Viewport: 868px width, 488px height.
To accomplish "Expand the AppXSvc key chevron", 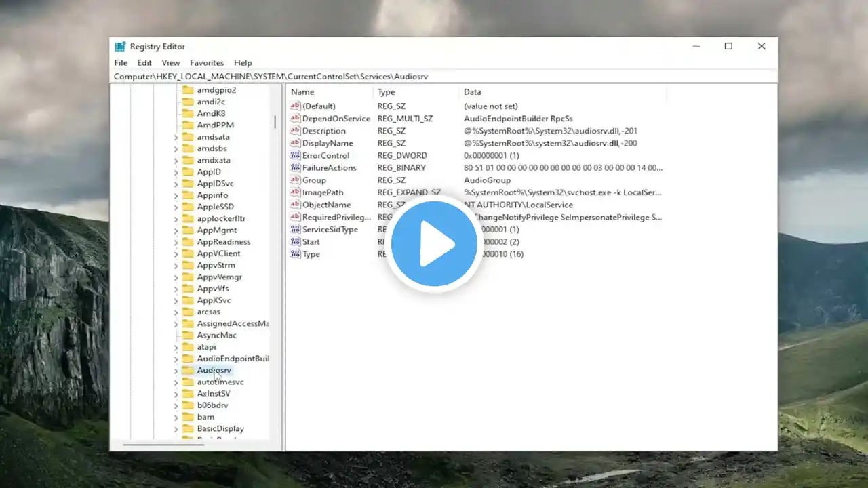I will tap(176, 300).
